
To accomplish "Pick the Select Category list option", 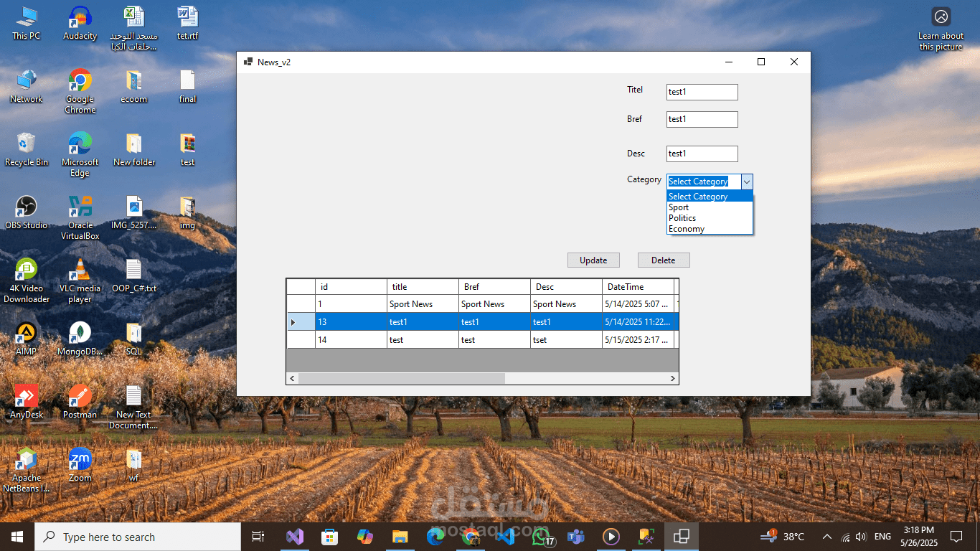I will [710, 197].
